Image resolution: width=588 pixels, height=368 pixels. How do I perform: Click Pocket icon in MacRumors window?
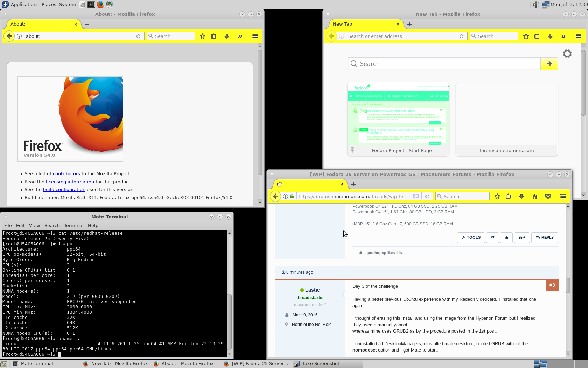[x=548, y=196]
